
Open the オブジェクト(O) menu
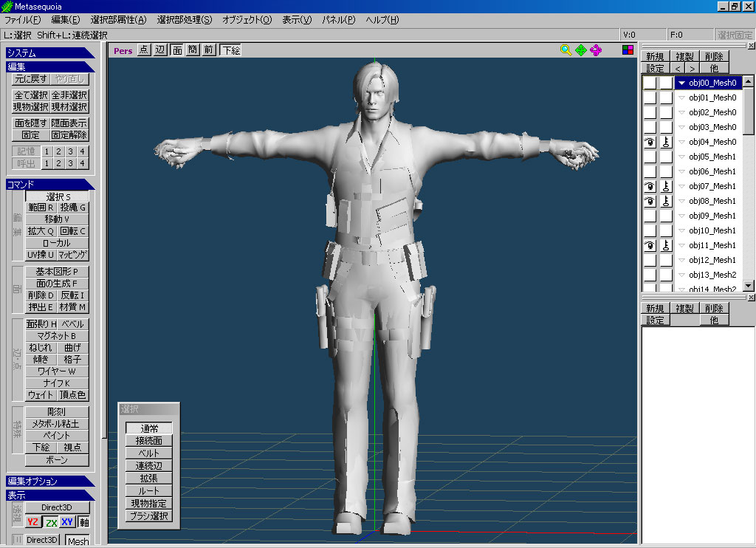247,20
